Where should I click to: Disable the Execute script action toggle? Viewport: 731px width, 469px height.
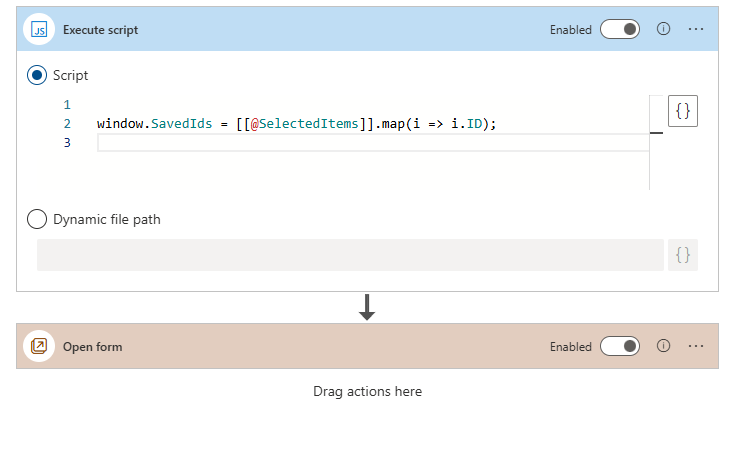pyautogui.click(x=619, y=30)
